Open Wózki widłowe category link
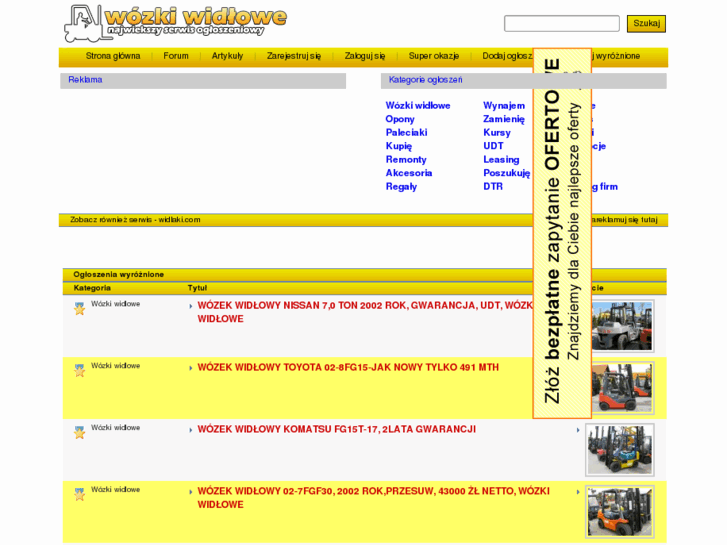727x545 pixels. click(418, 106)
